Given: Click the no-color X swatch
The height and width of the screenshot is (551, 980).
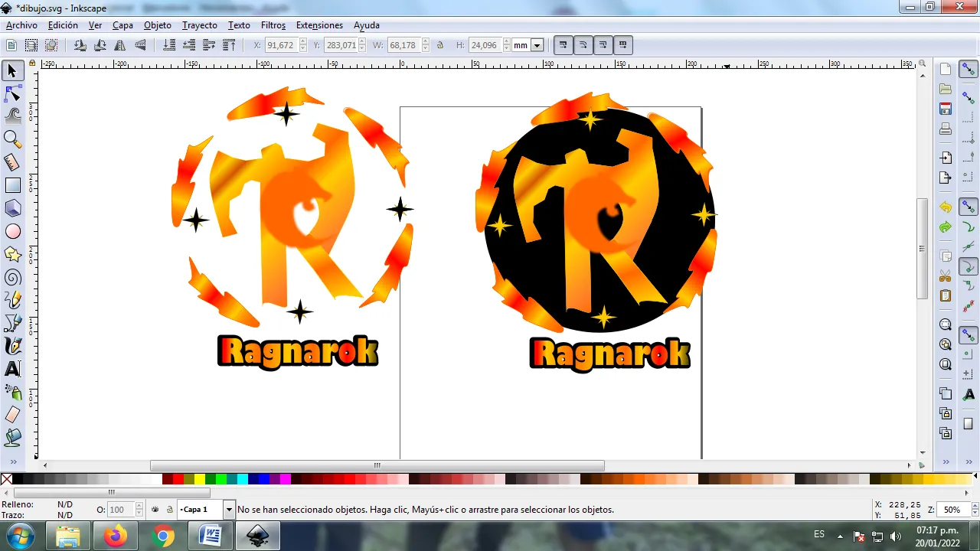Looking at the screenshot, I should pos(6,480).
